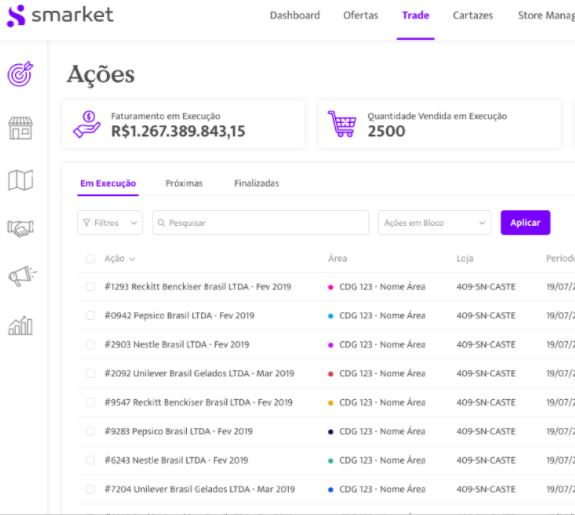Click the red area dot in row #2092
This screenshot has height=515, width=575.
click(330, 374)
